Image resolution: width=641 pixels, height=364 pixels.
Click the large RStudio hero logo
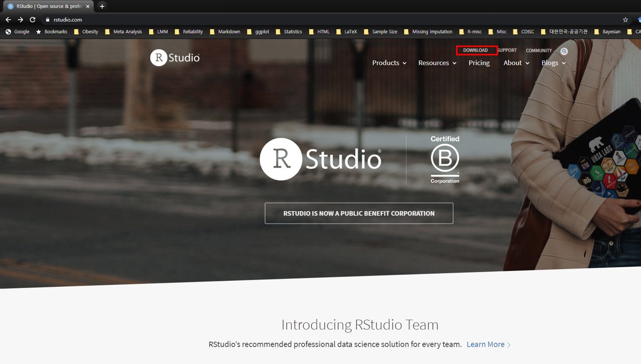320,159
